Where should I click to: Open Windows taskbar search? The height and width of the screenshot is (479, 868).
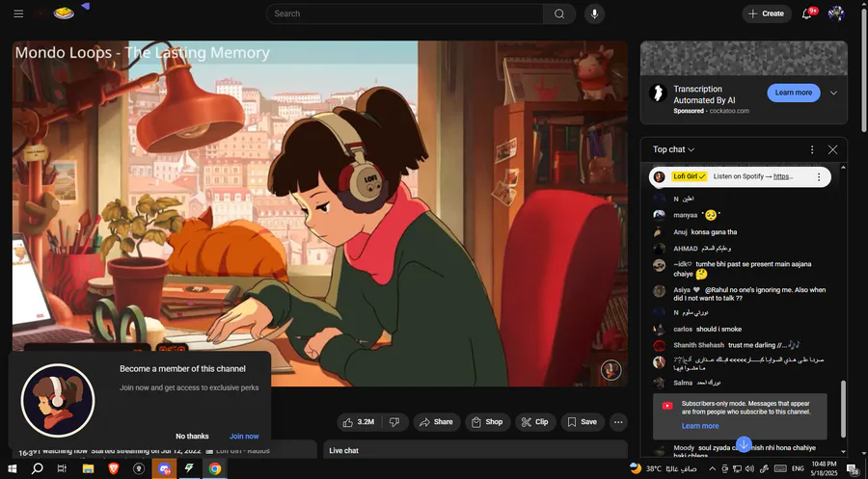click(x=37, y=469)
